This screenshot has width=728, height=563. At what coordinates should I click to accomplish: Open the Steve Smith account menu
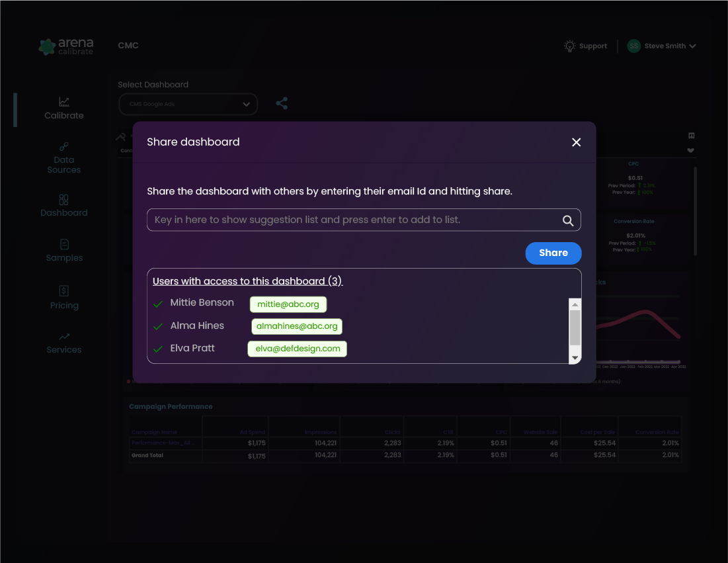[662, 46]
